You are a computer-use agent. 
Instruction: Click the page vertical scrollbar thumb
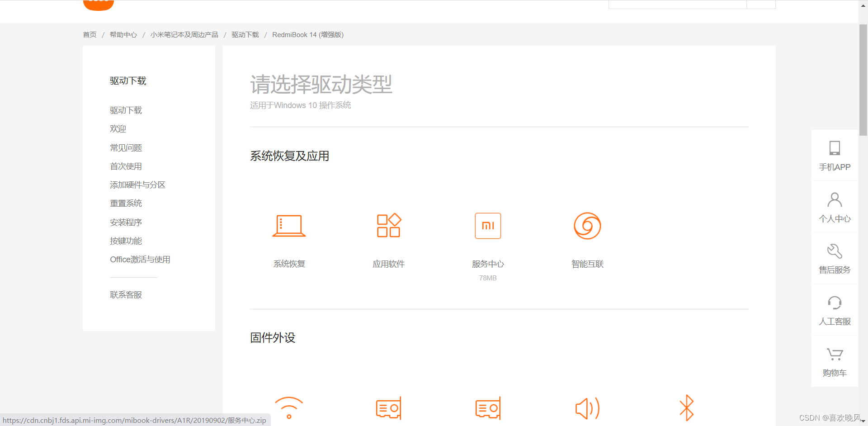point(863,80)
